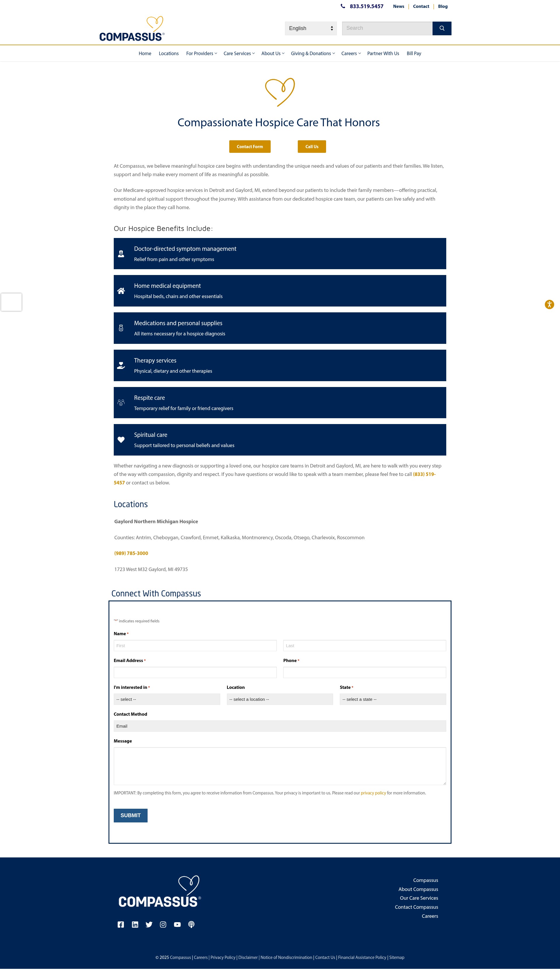Open the select a location dropdown

coord(280,699)
